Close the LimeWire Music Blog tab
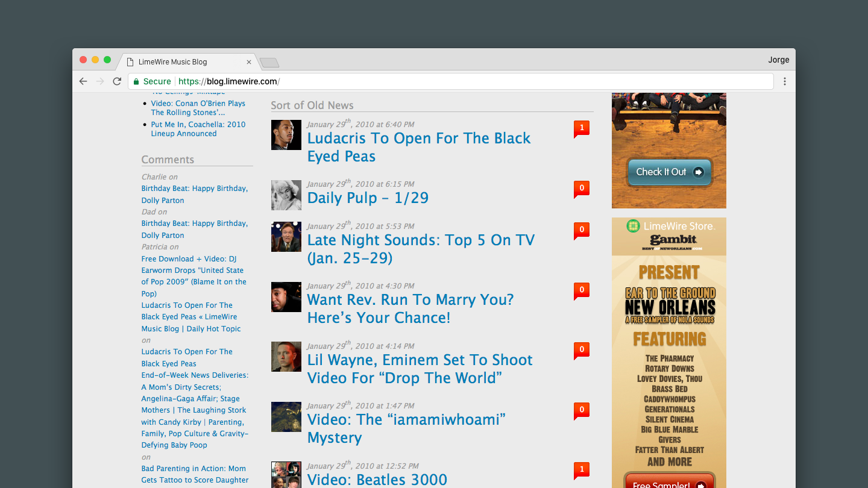The image size is (868, 488). pyautogui.click(x=249, y=62)
